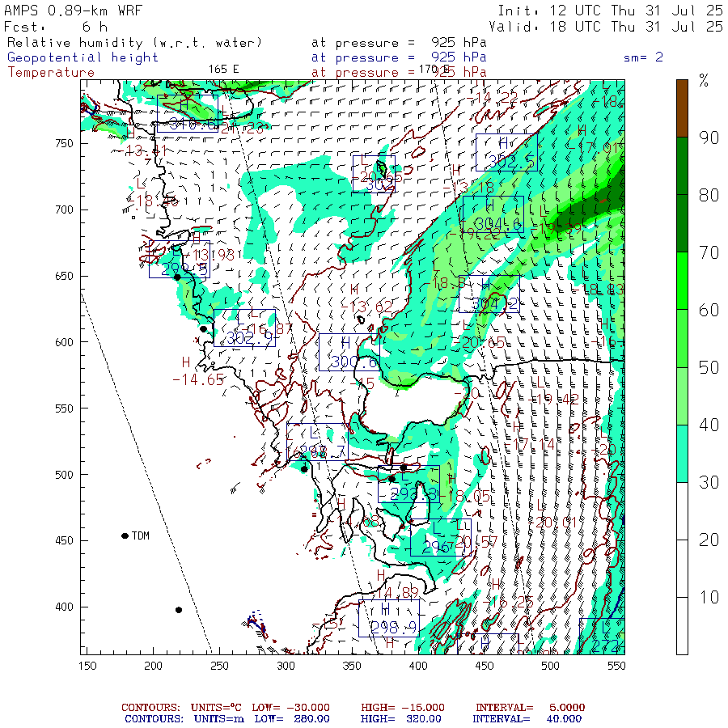
Task: Click the boxed 'H 300.6' height label
Action: point(349,352)
